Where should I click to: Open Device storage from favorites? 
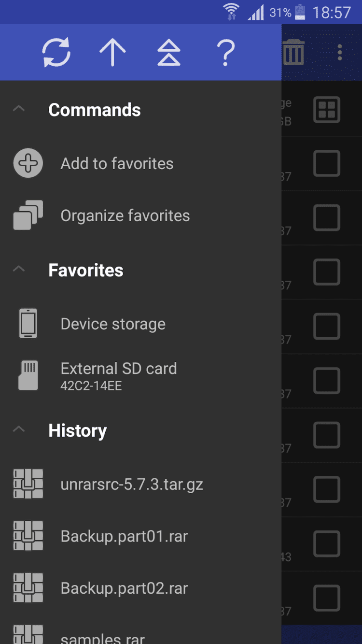coord(113,324)
